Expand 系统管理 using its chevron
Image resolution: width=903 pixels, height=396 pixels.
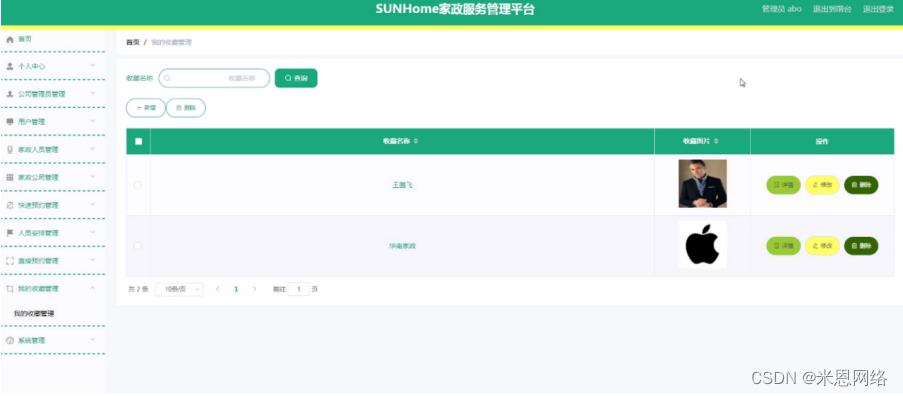click(92, 340)
